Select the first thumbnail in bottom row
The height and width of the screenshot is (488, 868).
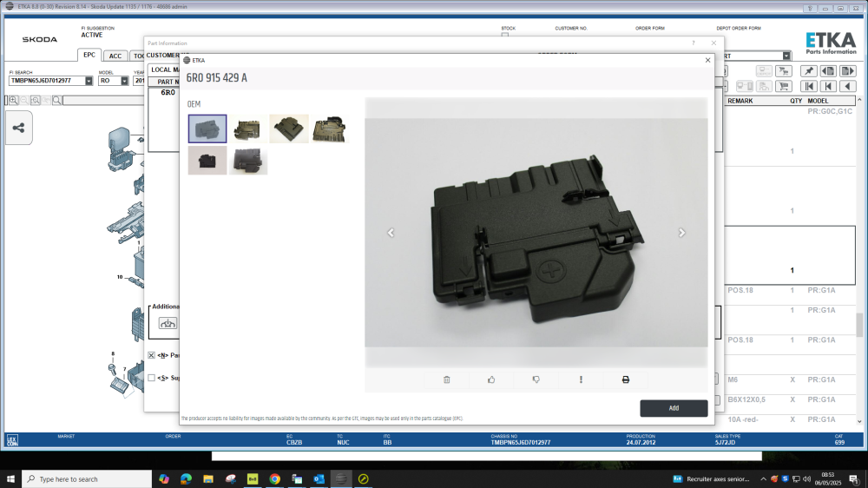pos(207,160)
